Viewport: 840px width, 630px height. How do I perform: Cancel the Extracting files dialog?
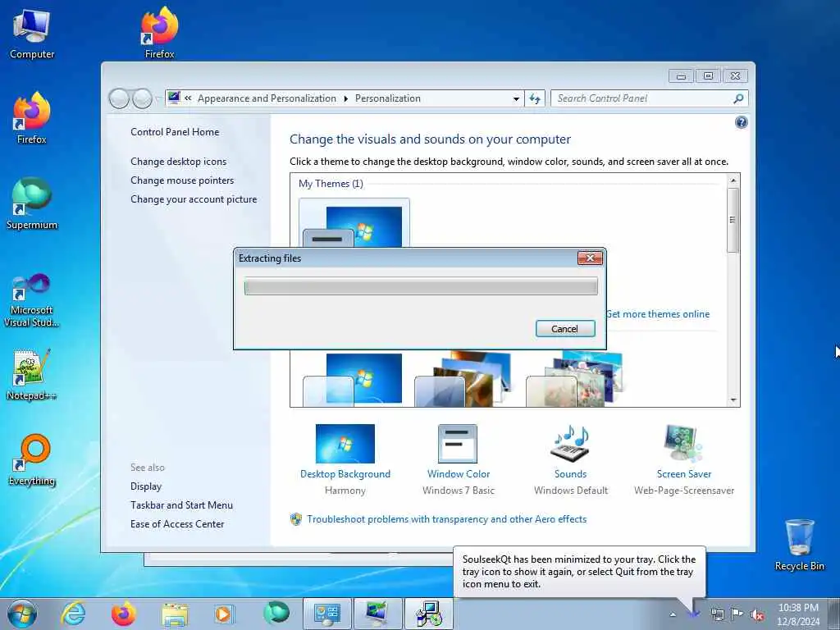coord(564,329)
